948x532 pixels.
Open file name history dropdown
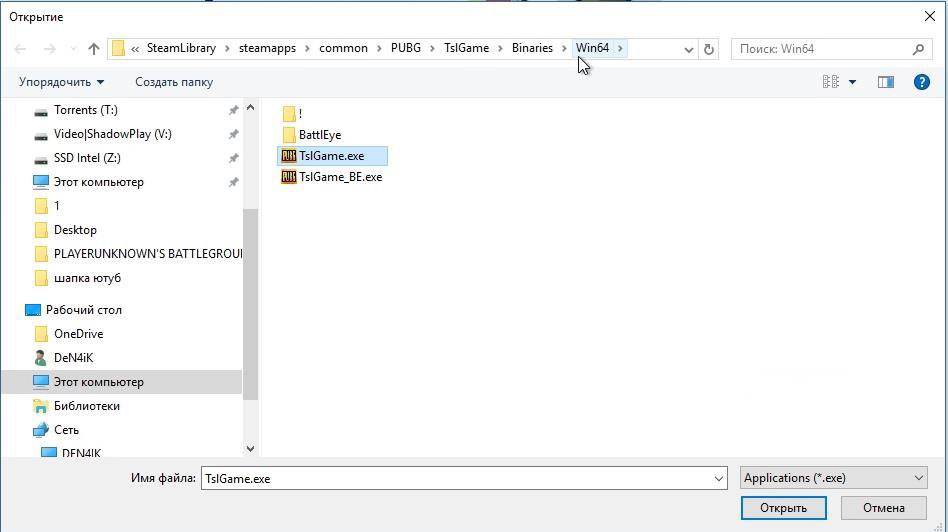point(718,478)
